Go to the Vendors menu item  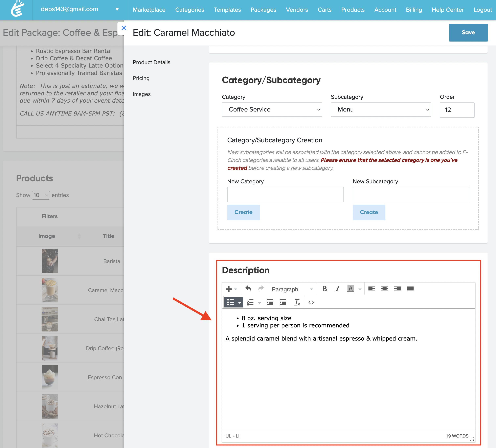pyautogui.click(x=297, y=10)
